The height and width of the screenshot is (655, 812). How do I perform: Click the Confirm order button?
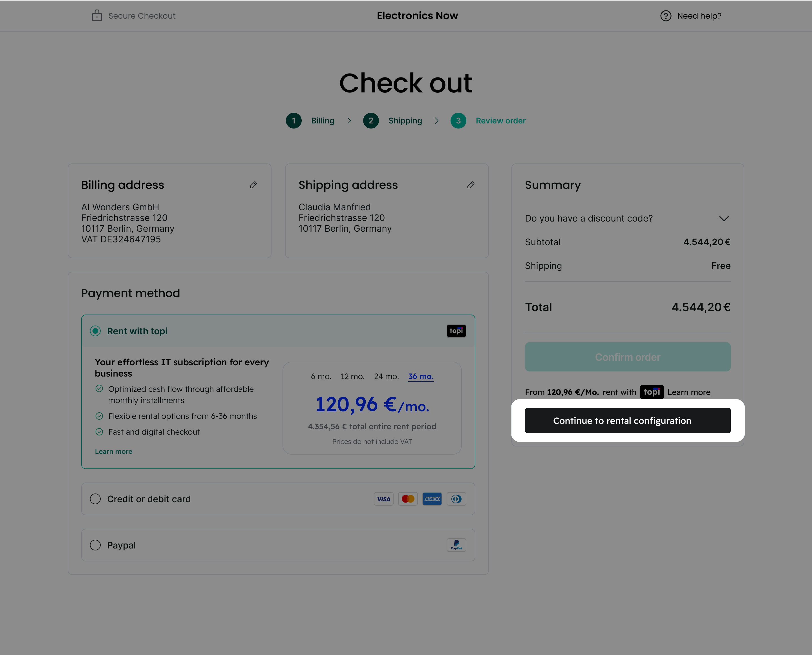click(x=627, y=357)
